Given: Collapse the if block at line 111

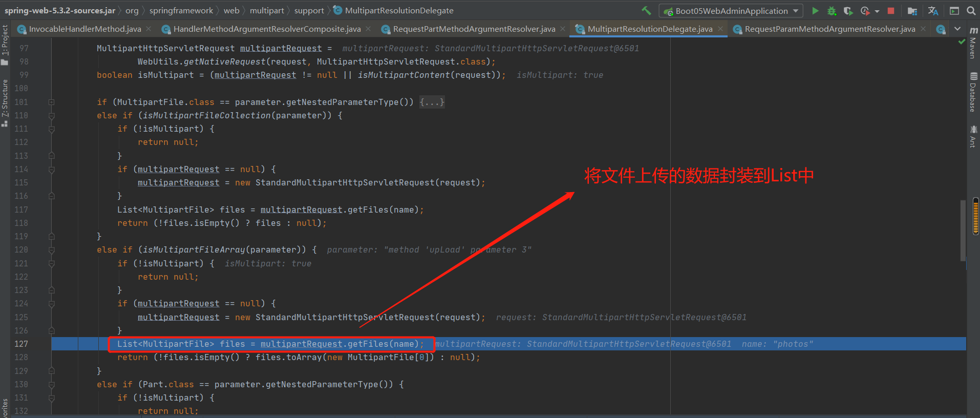Looking at the screenshot, I should [51, 129].
